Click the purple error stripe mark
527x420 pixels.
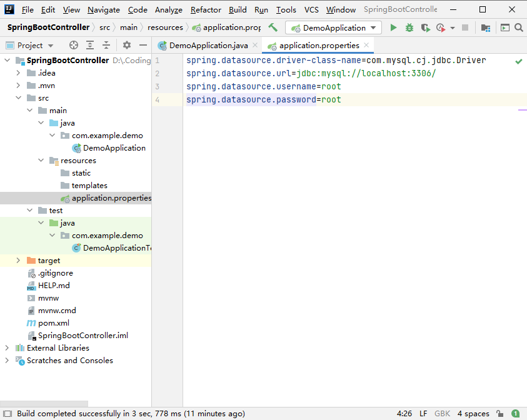[x=522, y=110]
